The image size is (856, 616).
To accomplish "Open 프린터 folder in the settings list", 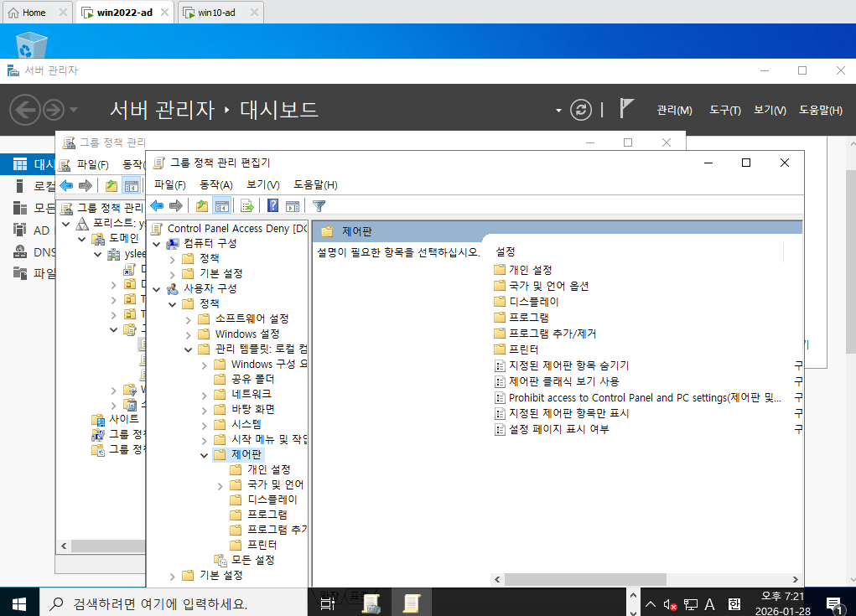I will point(516,349).
